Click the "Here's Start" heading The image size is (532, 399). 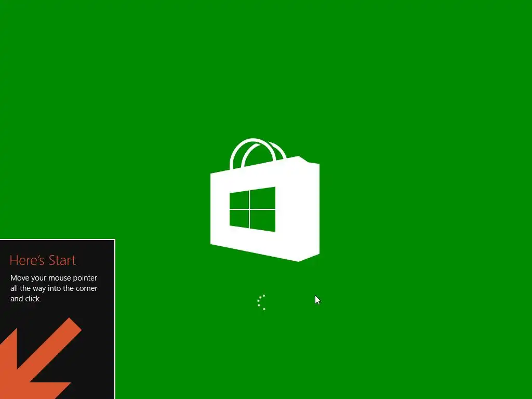click(43, 260)
